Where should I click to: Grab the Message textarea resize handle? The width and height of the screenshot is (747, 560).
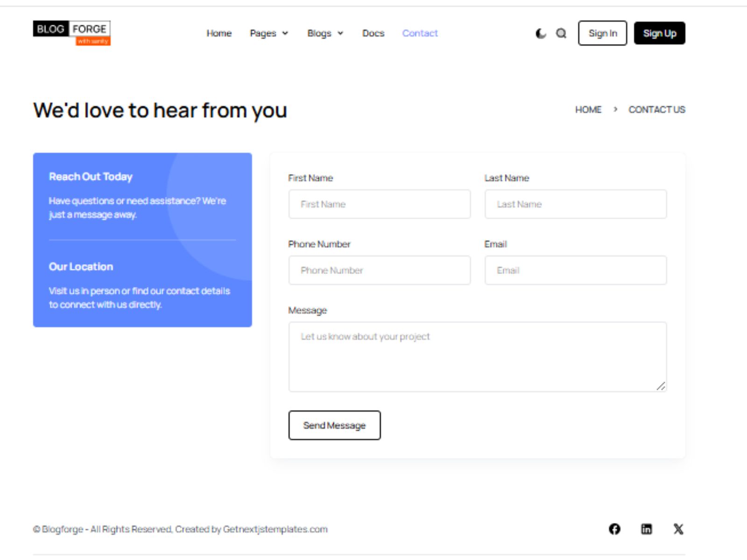tap(661, 386)
